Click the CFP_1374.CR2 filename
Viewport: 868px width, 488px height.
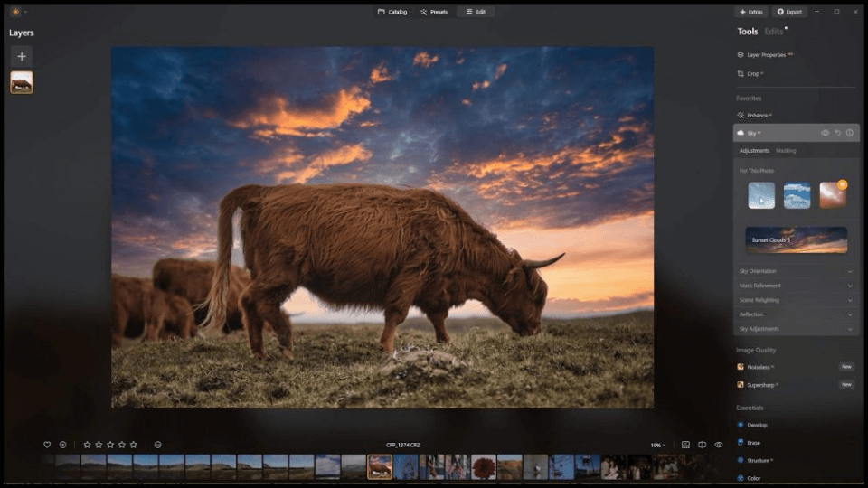pyautogui.click(x=403, y=445)
